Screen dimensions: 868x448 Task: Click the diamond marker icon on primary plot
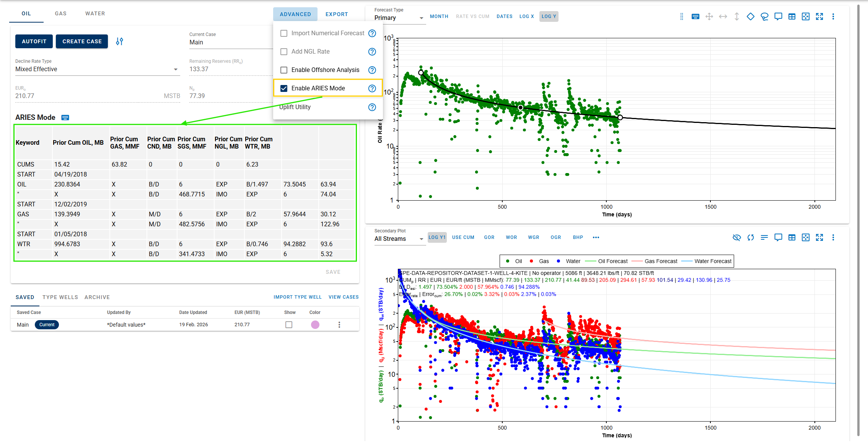751,16
